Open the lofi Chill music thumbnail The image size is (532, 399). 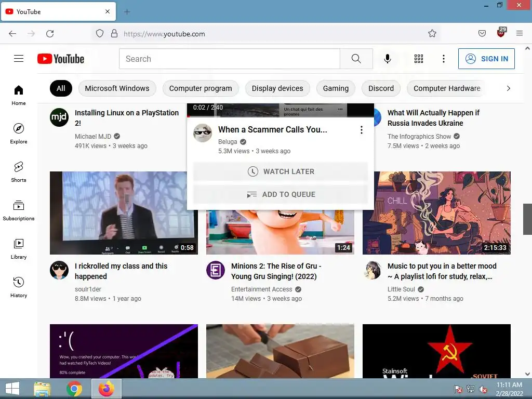coord(436,212)
